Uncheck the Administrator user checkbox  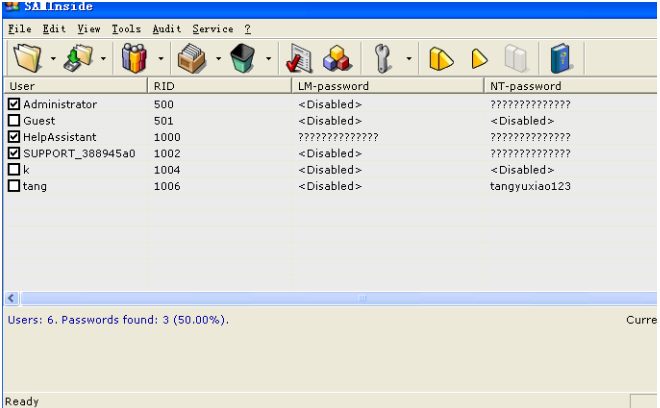tap(14, 104)
